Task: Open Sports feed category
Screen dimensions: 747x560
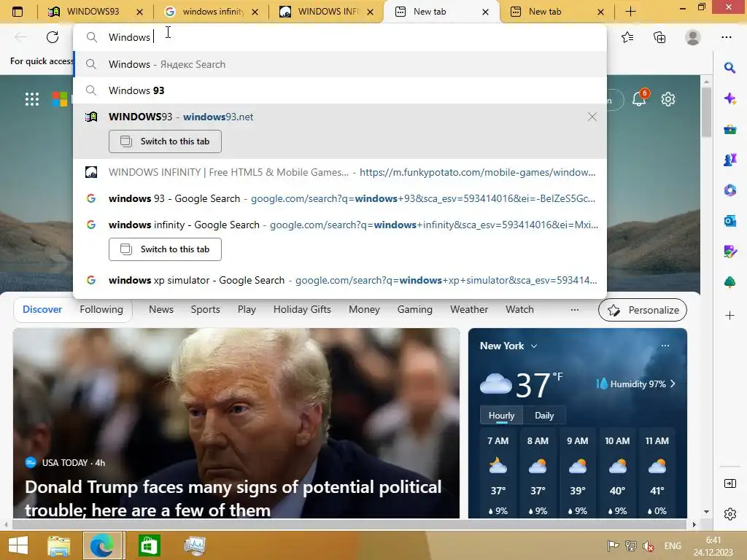Action: 205,309
